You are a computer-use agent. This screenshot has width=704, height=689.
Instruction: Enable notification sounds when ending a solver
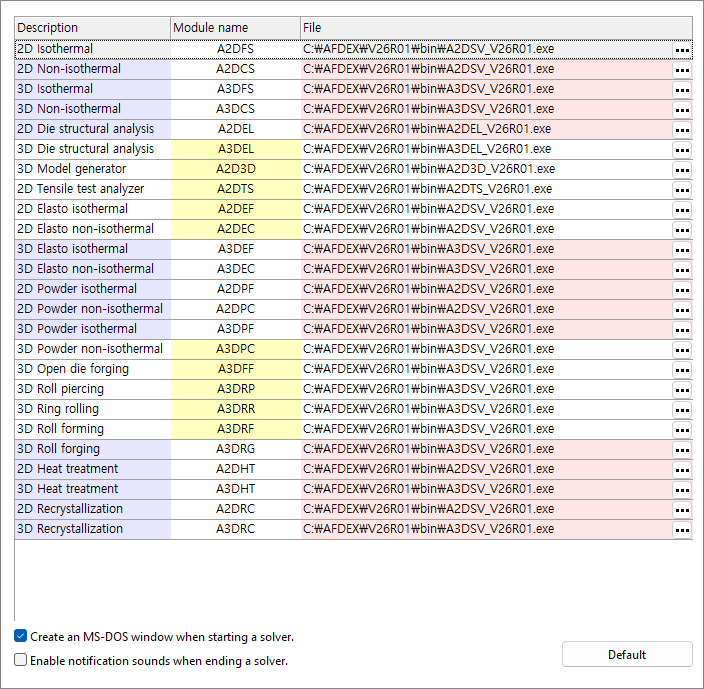pyautogui.click(x=21, y=660)
